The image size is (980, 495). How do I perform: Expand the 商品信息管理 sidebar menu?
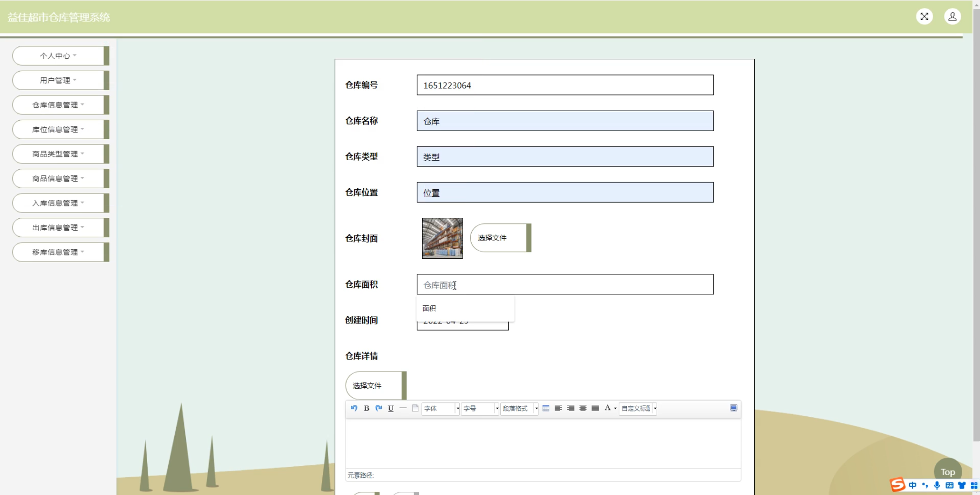point(61,178)
